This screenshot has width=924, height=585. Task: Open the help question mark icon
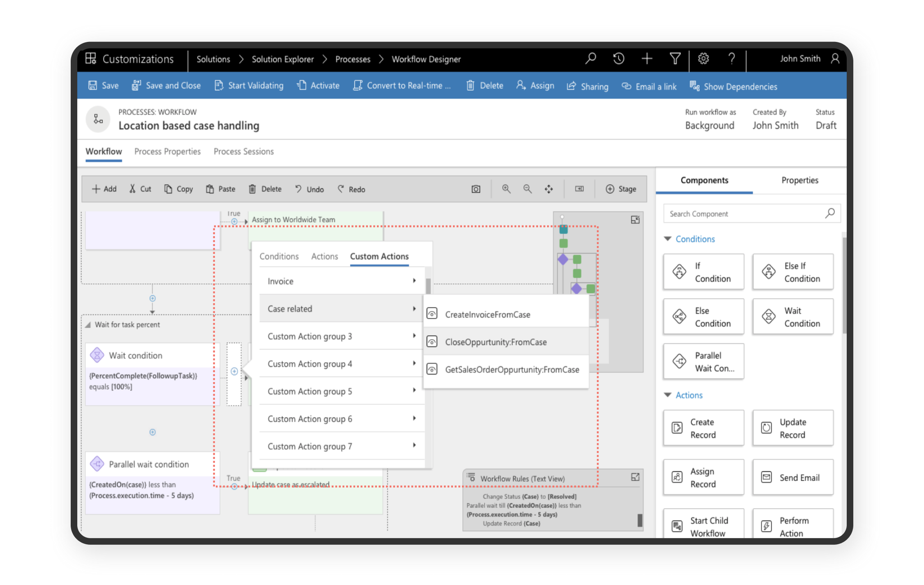(732, 59)
